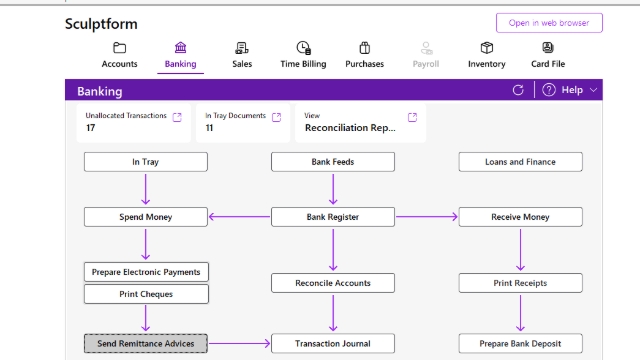640x360 pixels.
Task: Switch to the Purchases tab label
Action: click(x=364, y=64)
